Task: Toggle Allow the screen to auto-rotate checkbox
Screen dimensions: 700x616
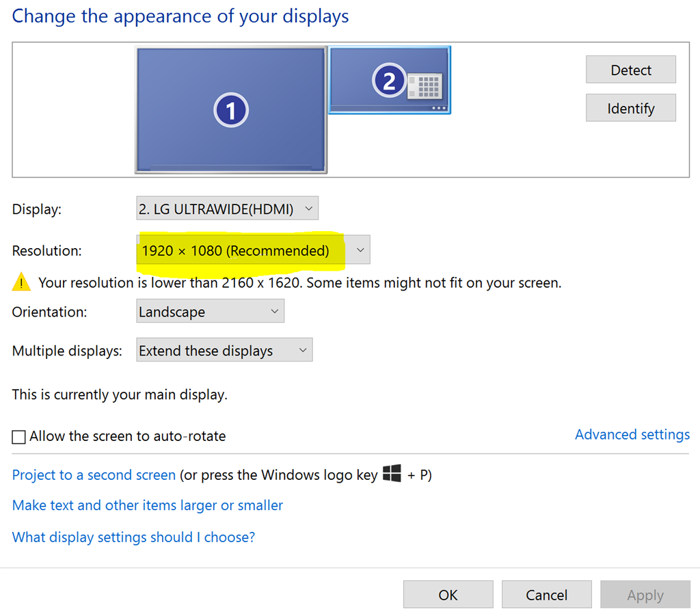Action: point(19,437)
